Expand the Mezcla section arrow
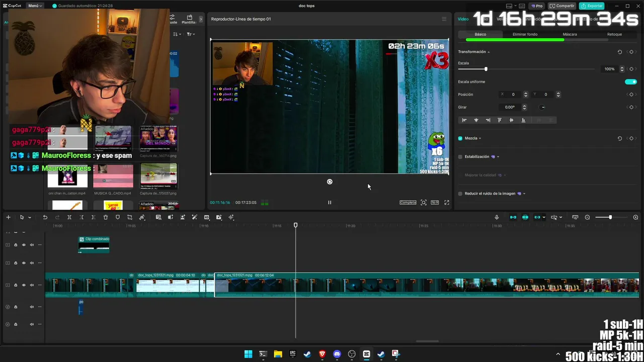 click(480, 138)
